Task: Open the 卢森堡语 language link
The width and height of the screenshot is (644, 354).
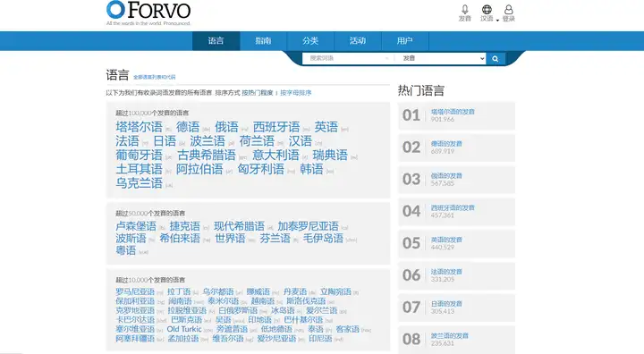Action: pyautogui.click(x=136, y=226)
